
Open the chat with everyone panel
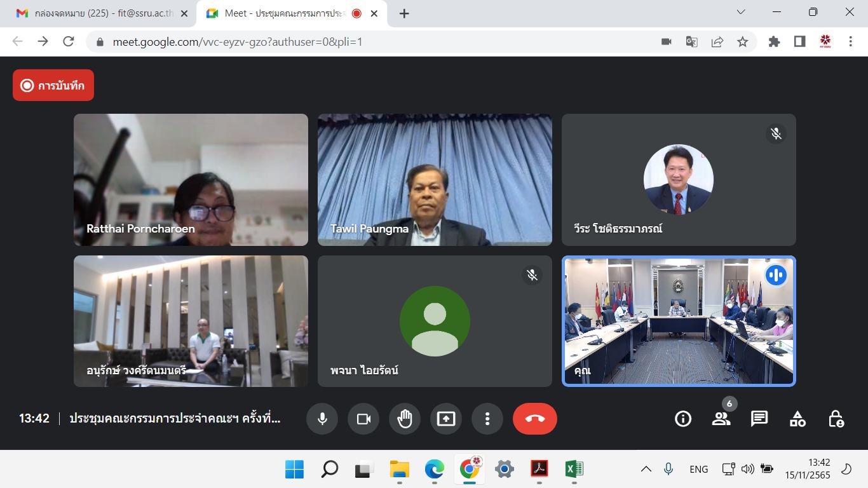[759, 419]
